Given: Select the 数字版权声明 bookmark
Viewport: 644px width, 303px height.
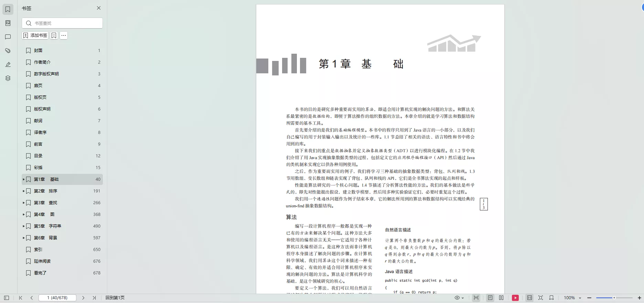Looking at the screenshot, I should tap(62, 74).
